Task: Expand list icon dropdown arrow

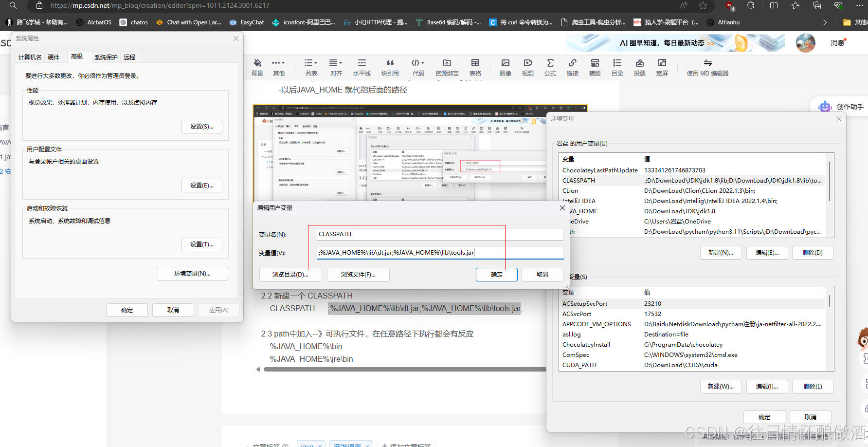Action: tap(316, 63)
